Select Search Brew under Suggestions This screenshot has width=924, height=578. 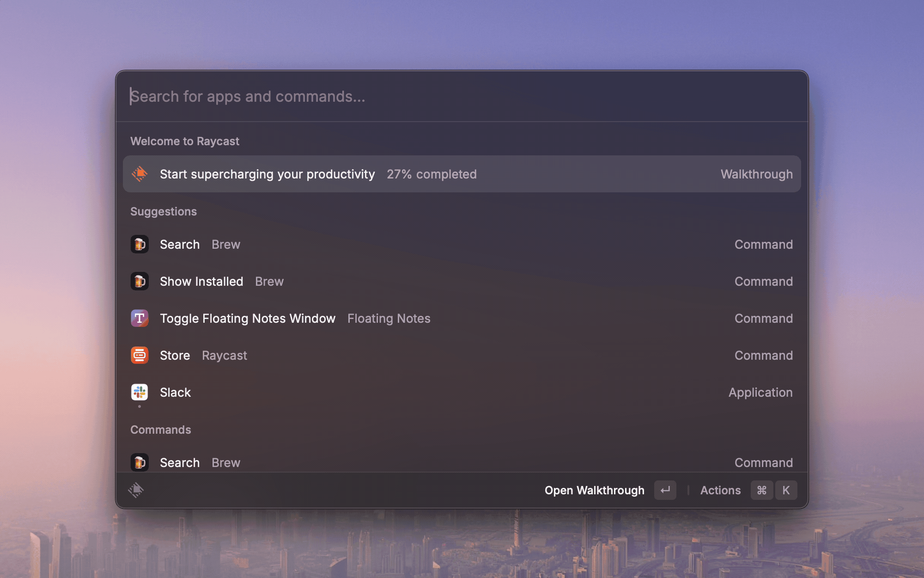point(462,244)
